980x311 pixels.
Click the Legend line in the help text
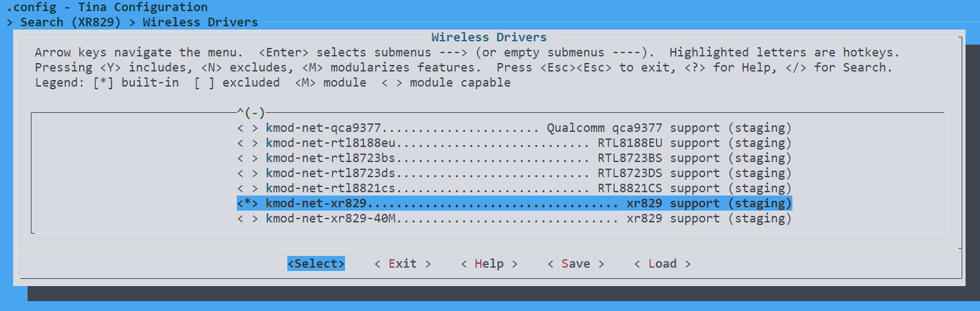273,83
